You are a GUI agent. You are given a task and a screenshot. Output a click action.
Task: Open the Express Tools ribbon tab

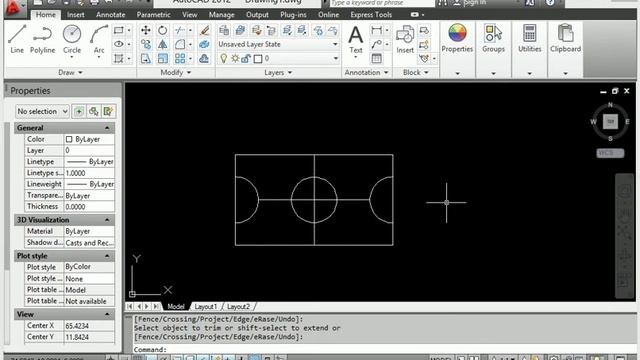point(371,15)
